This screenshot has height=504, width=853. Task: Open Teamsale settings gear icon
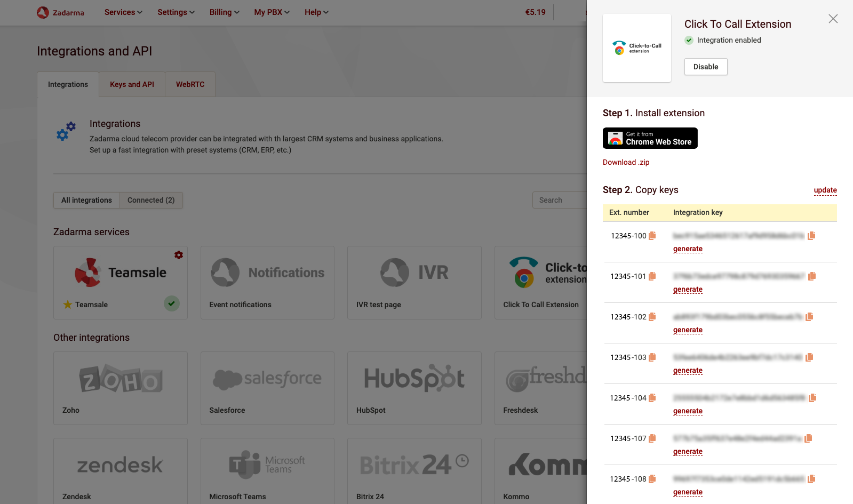click(179, 255)
